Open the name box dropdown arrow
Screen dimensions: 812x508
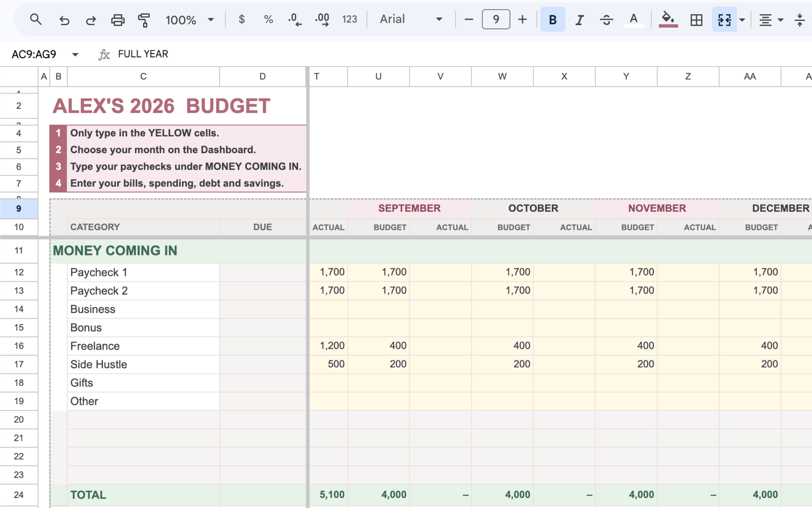pos(75,54)
